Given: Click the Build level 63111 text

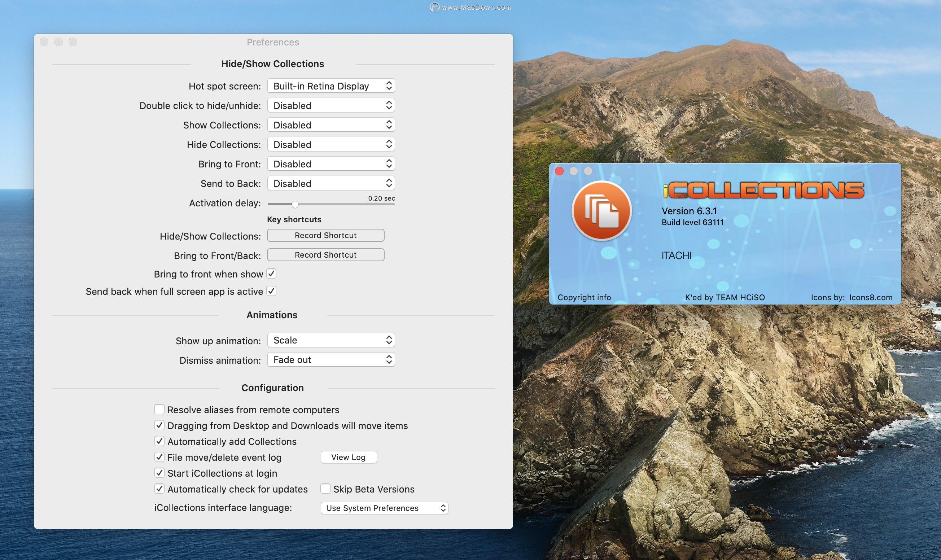Looking at the screenshot, I should tap(693, 222).
